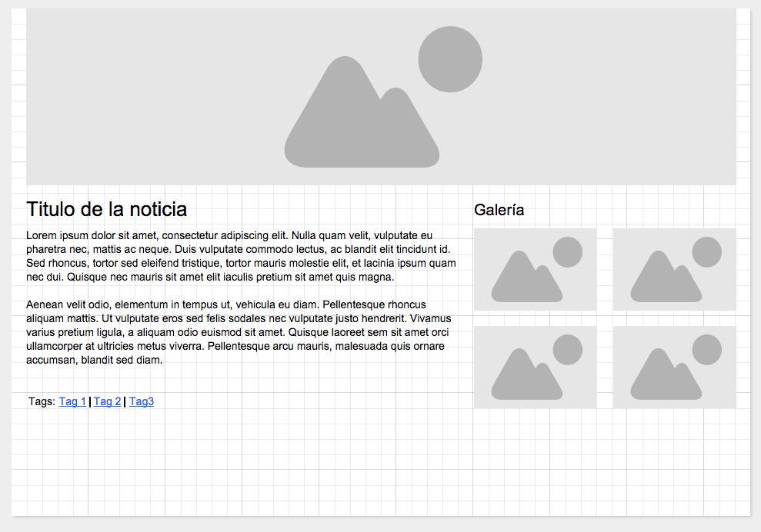
Task: Click the 'Tags:' label
Action: 42,401
